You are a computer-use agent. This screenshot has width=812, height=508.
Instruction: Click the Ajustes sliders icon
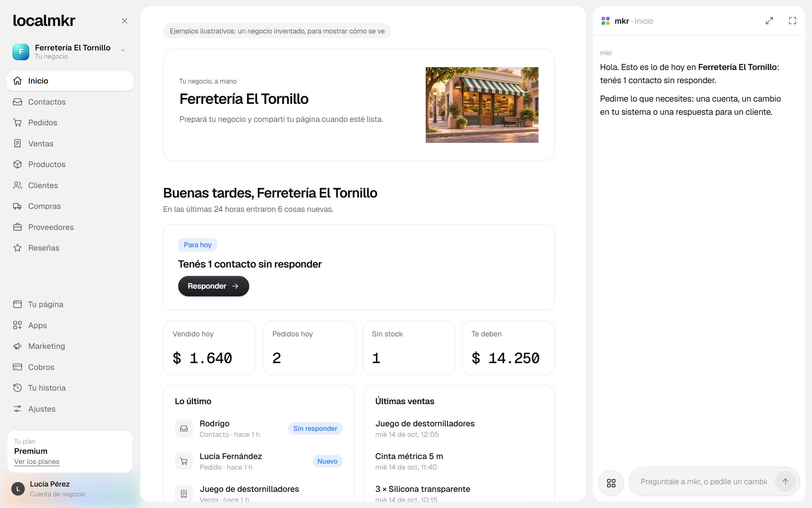[17, 409]
